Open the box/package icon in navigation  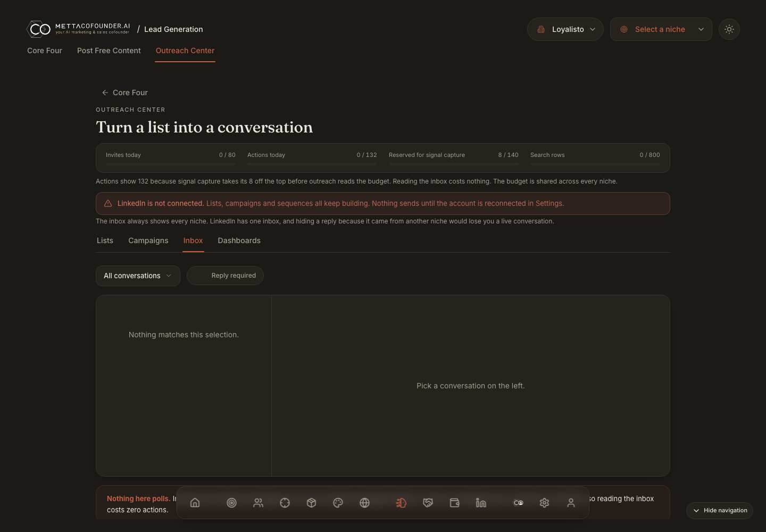(x=311, y=503)
